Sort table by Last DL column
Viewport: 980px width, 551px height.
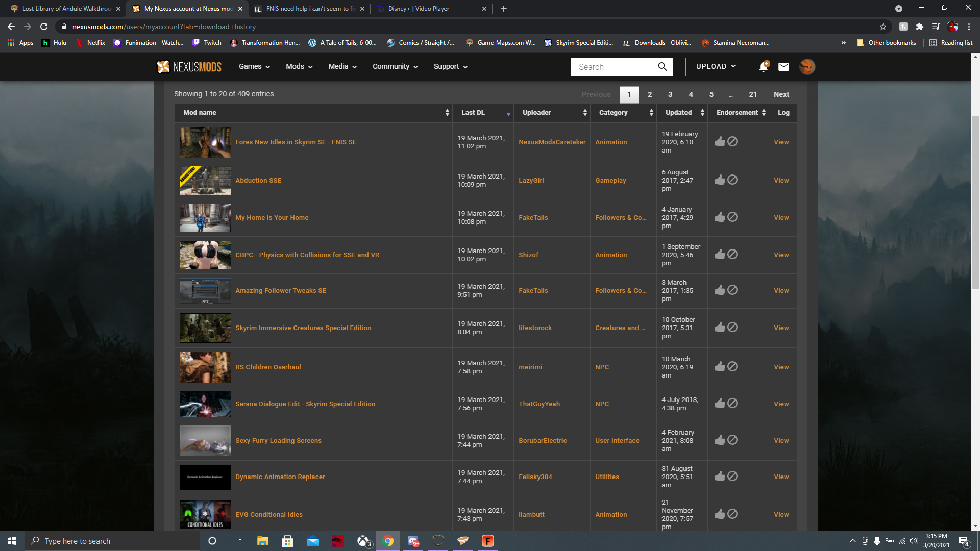point(483,113)
